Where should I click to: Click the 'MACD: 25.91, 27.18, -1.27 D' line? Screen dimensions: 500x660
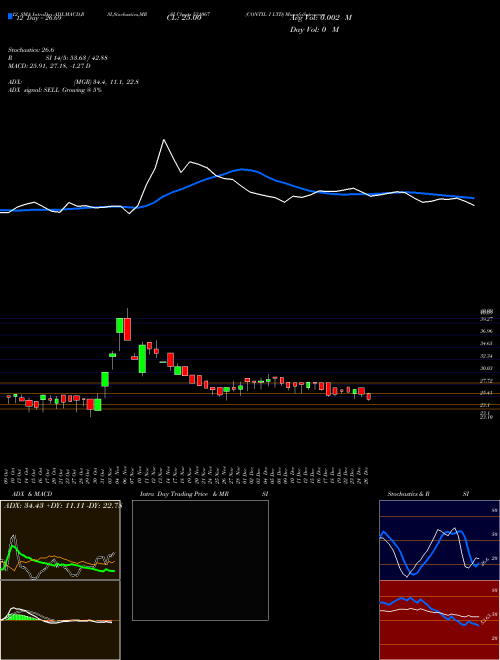point(49,66)
